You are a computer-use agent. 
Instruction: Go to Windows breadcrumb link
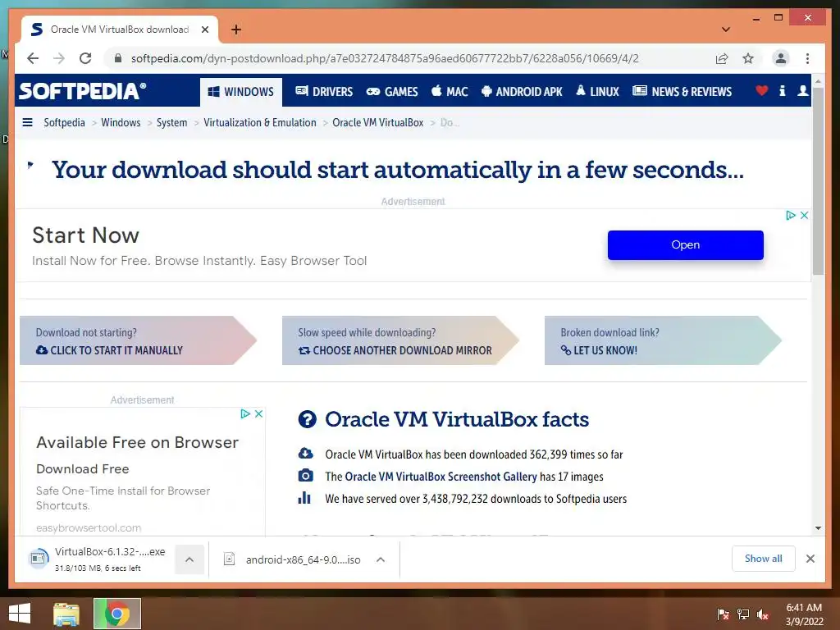121,123
